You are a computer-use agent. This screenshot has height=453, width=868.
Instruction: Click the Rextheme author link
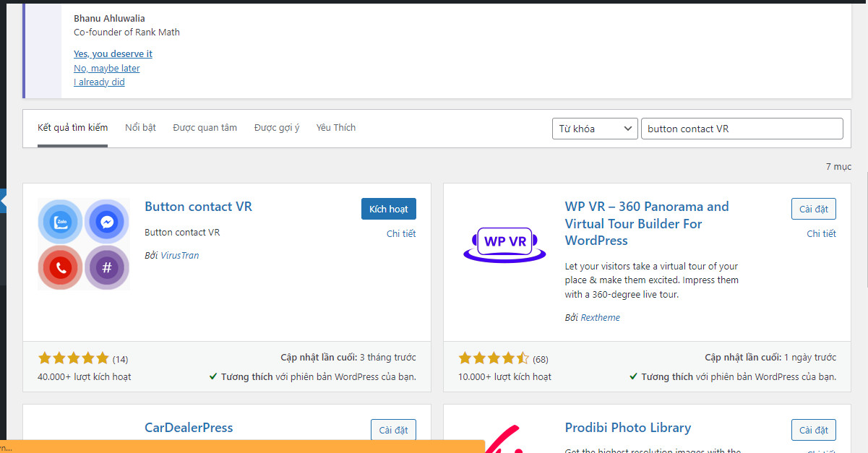click(601, 317)
